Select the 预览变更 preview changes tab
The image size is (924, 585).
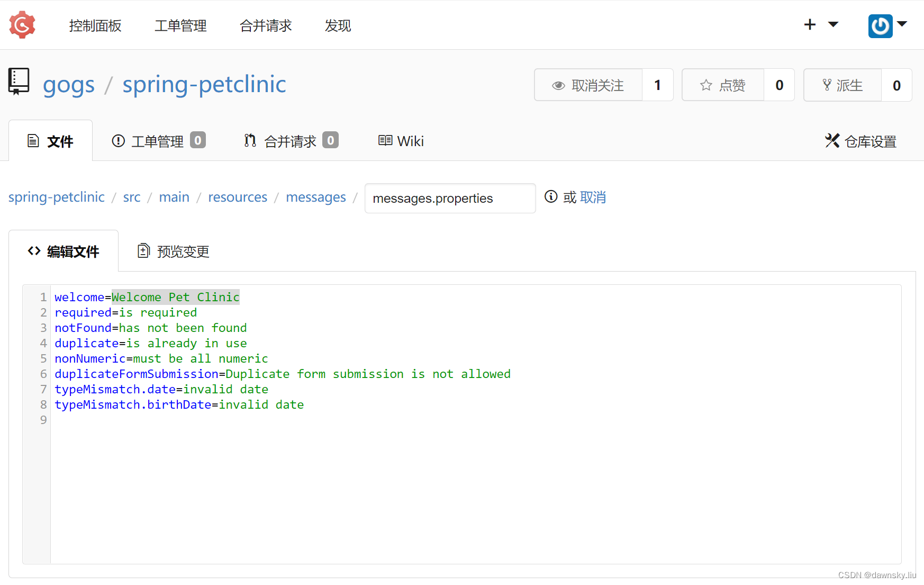coord(174,251)
